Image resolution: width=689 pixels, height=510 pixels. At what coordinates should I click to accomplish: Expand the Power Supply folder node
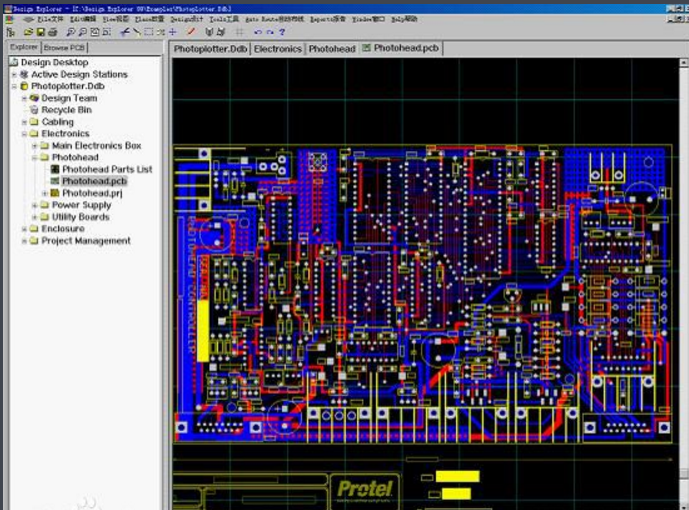(34, 205)
